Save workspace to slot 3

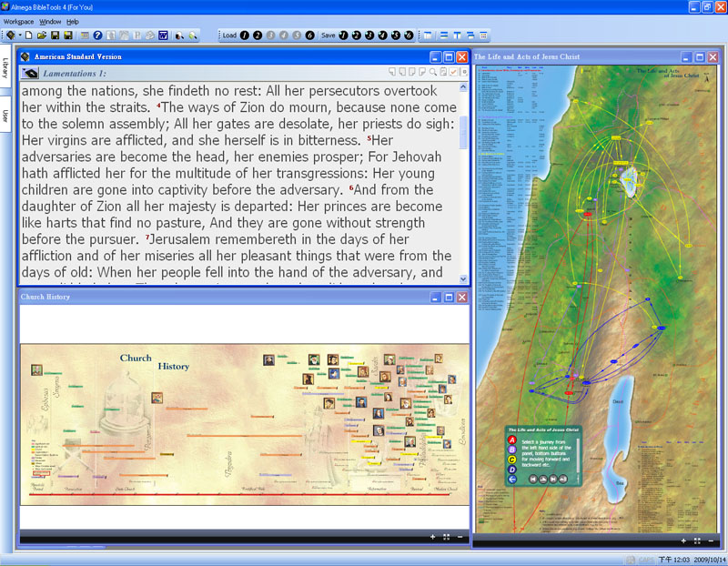(x=369, y=35)
